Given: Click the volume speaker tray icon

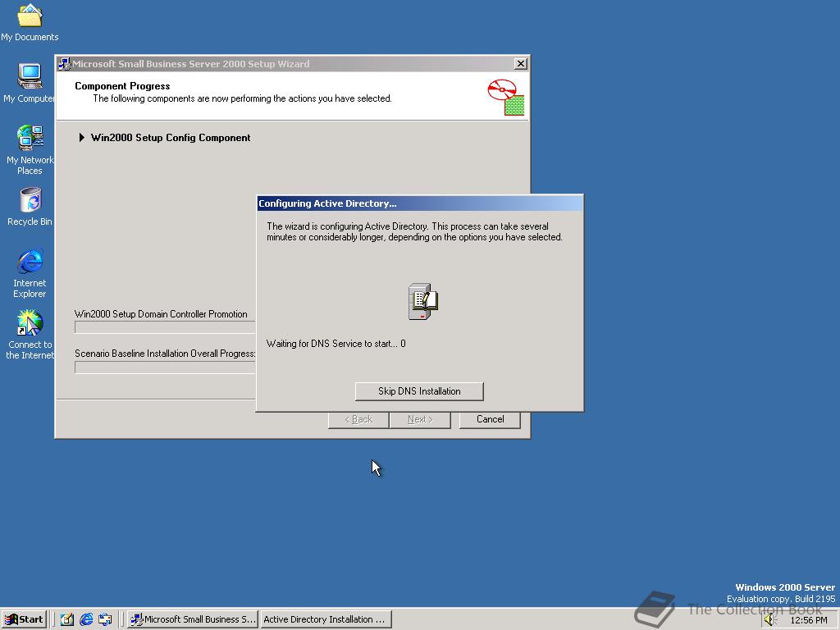Looking at the screenshot, I should [770, 620].
